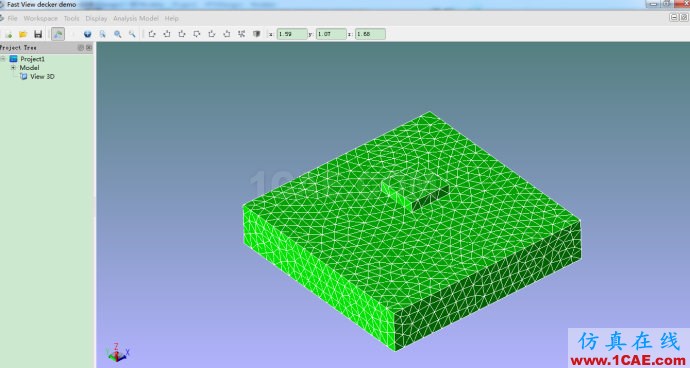Open the File menu
This screenshot has width=690, height=368.
pyautogui.click(x=12, y=18)
